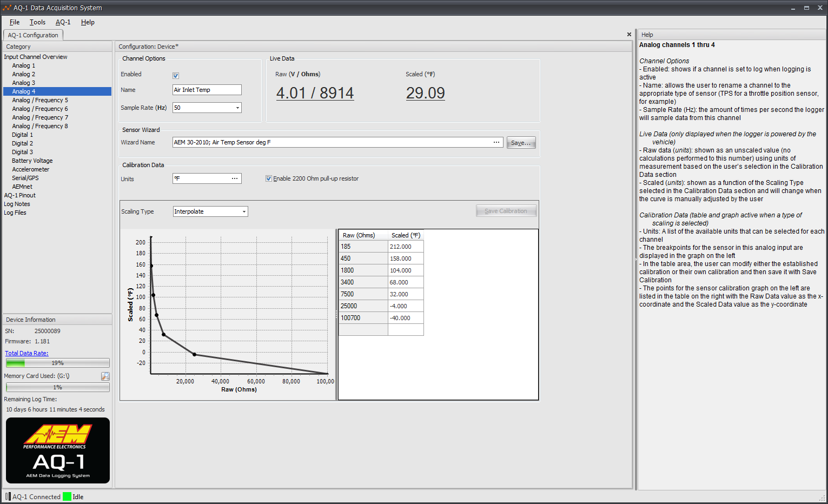Select Accelerometer in the tree

click(31, 169)
